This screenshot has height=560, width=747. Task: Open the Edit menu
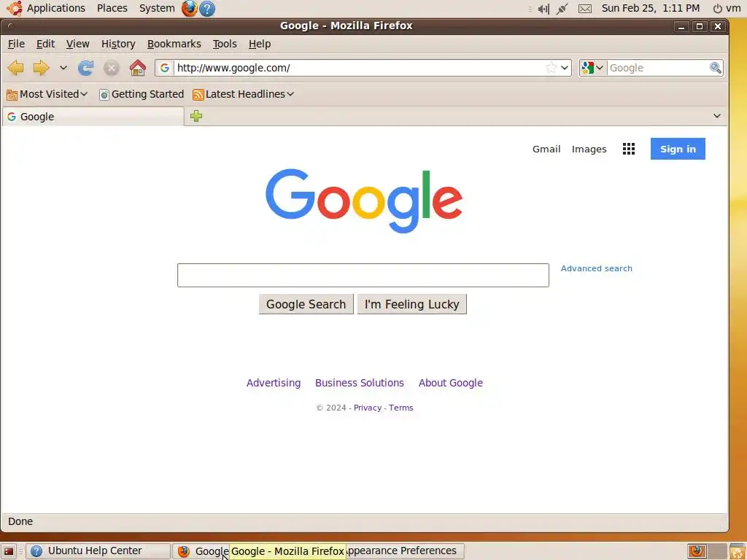(x=45, y=44)
